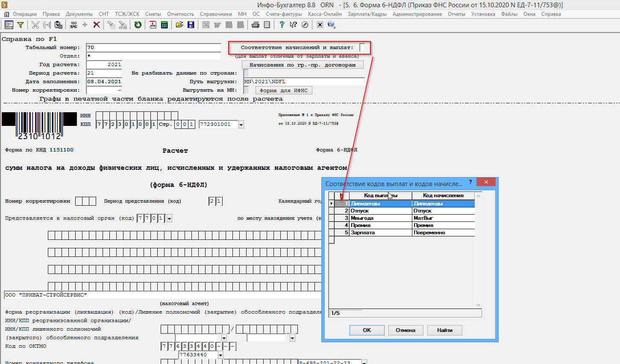Toggle 'Выгрузить на МН' checkbox
Image resolution: width=620 pixels, height=364 pixels.
(246, 90)
